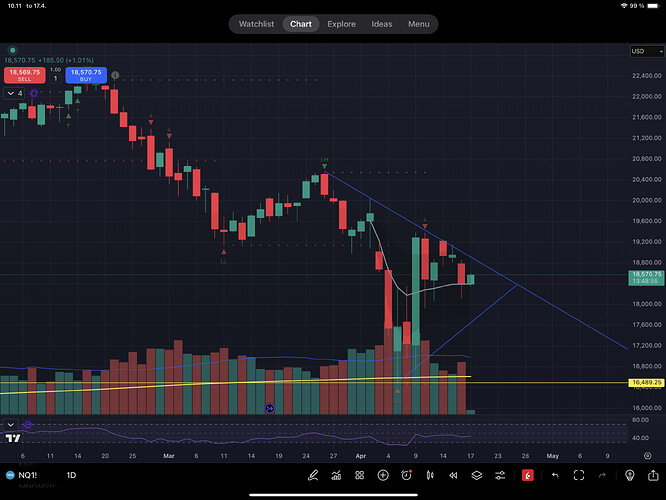Undo the last chart action

pos(553,475)
